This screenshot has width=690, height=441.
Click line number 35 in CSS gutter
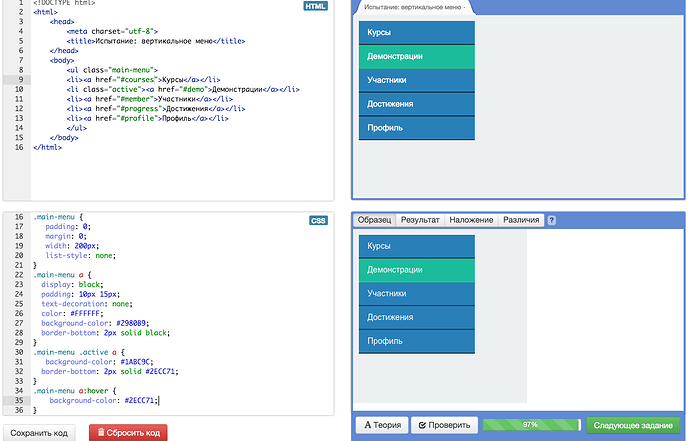click(19, 401)
